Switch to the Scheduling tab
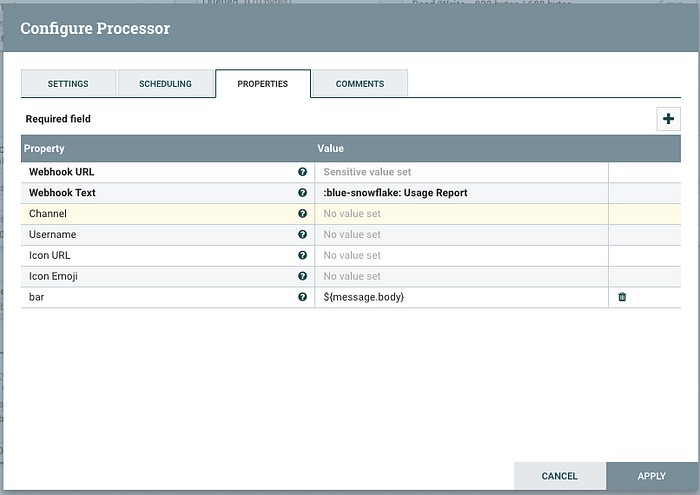 pos(165,83)
